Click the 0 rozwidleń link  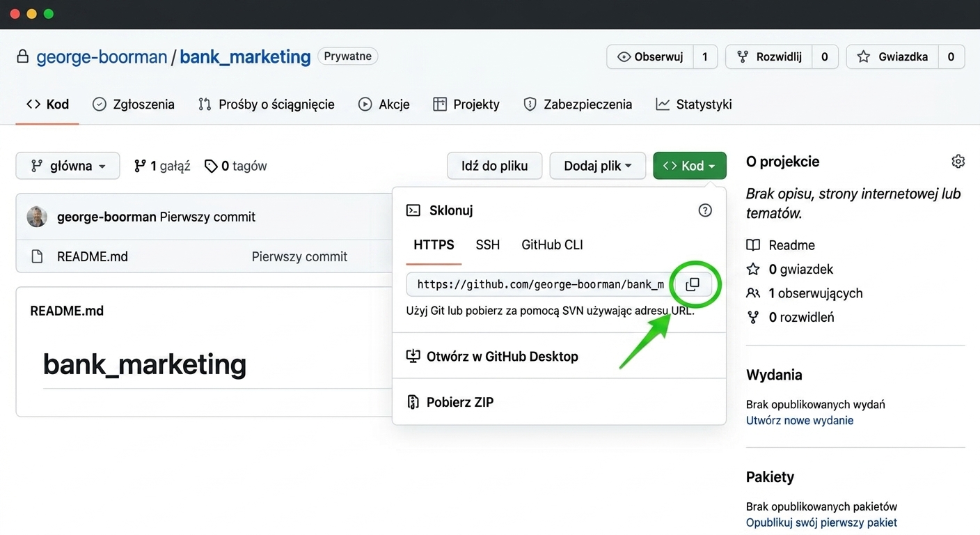(x=801, y=317)
